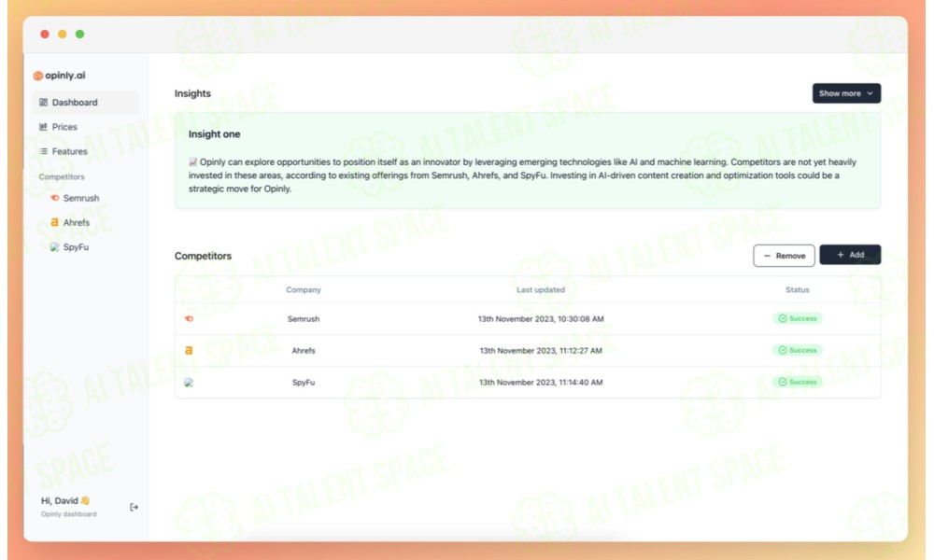Open the Dashboard sidebar item
This screenshot has height=560, width=934.
coord(85,103)
